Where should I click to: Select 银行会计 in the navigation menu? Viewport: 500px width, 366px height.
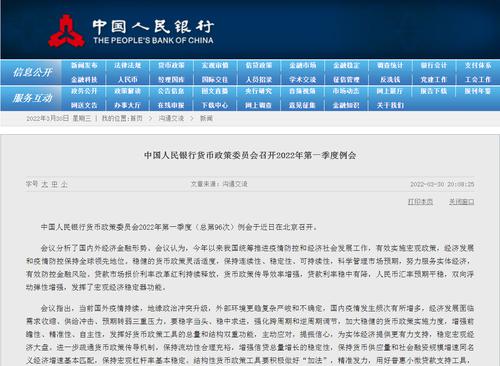434,65
